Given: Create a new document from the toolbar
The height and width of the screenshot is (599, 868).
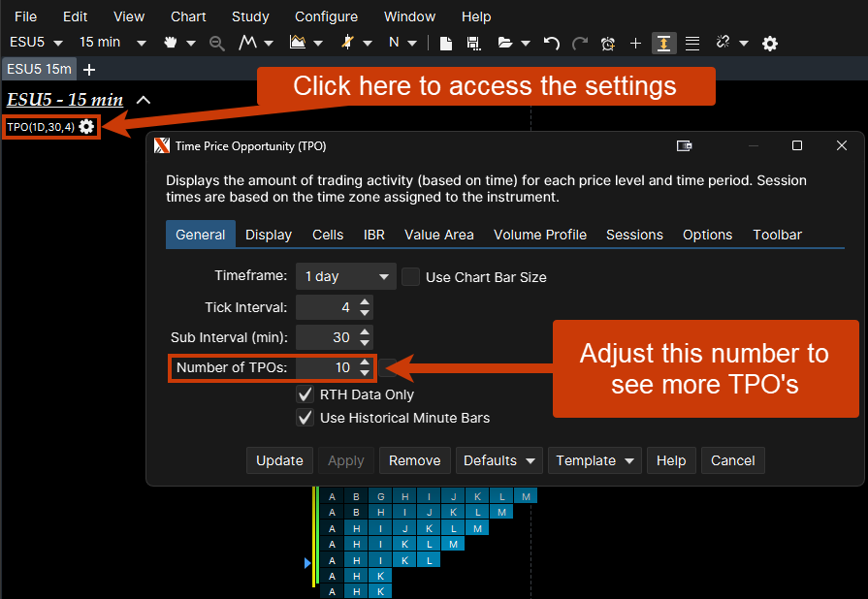Looking at the screenshot, I should pyautogui.click(x=446, y=44).
